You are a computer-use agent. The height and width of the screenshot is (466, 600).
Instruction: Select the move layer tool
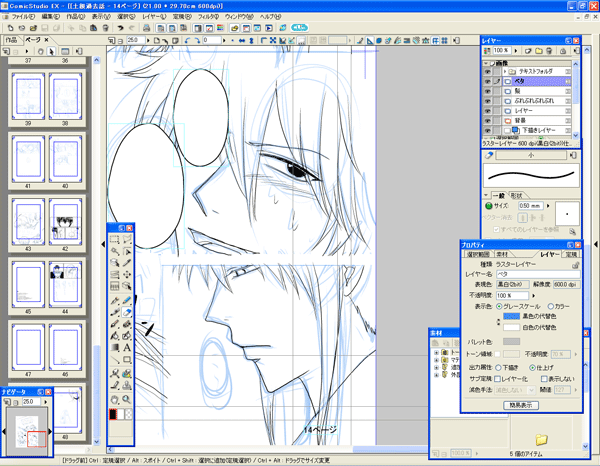pyautogui.click(x=127, y=274)
